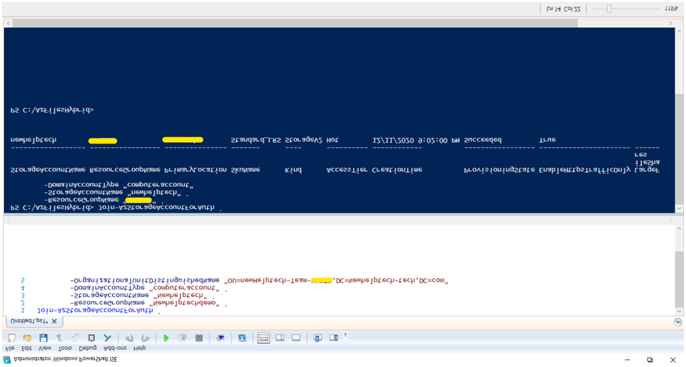Save the script with the floppy disk icon
Screen dimensions: 686x367
(x=43, y=338)
